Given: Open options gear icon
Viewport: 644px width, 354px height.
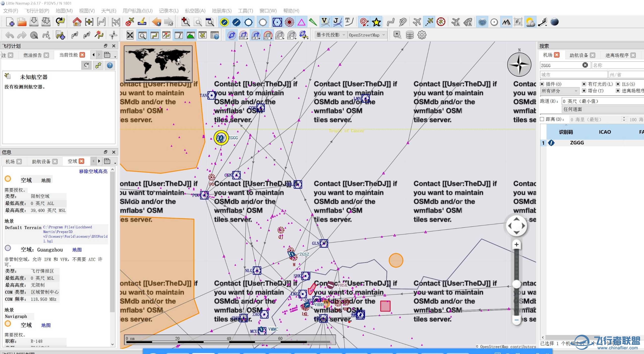Looking at the screenshot, I should [422, 35].
